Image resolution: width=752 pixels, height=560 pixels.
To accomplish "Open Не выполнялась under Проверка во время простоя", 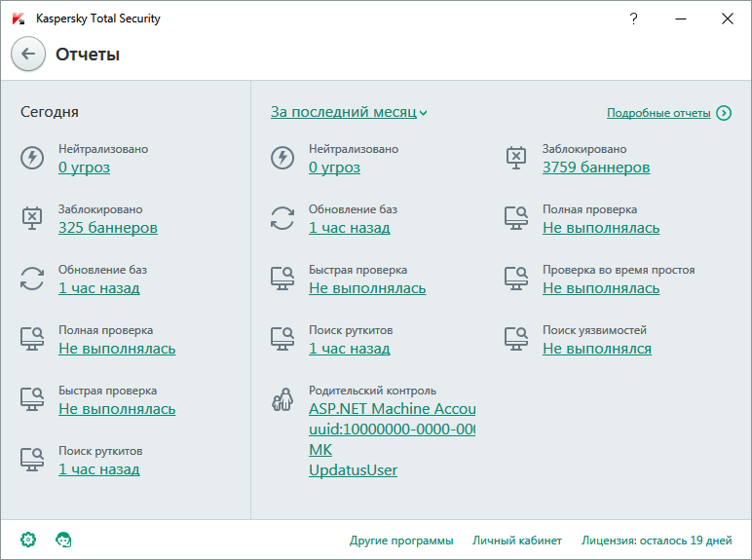I will coord(601,288).
